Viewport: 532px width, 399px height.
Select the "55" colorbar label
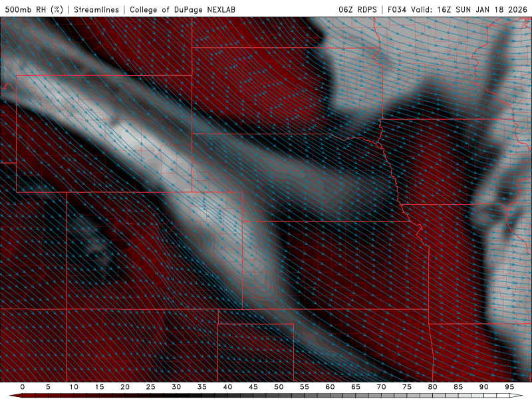(305, 387)
